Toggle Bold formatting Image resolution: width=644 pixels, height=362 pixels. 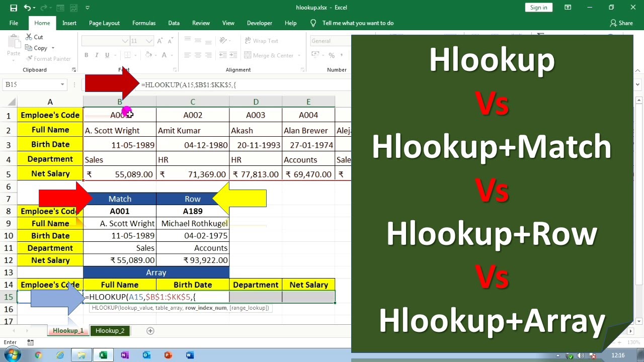click(86, 55)
